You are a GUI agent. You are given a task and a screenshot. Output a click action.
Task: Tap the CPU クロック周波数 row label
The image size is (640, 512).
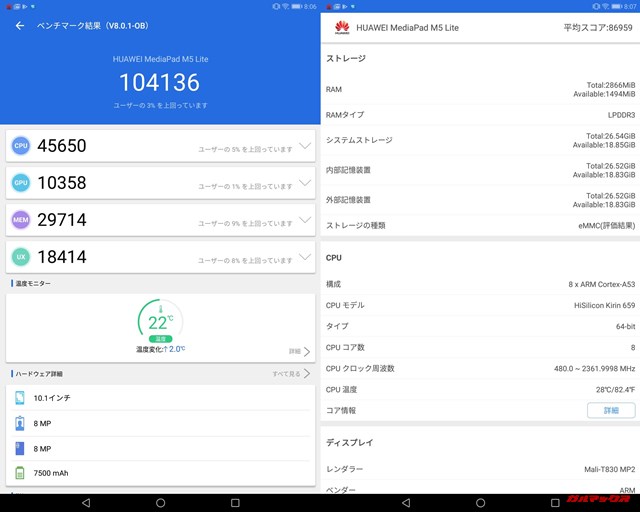pyautogui.click(x=360, y=368)
